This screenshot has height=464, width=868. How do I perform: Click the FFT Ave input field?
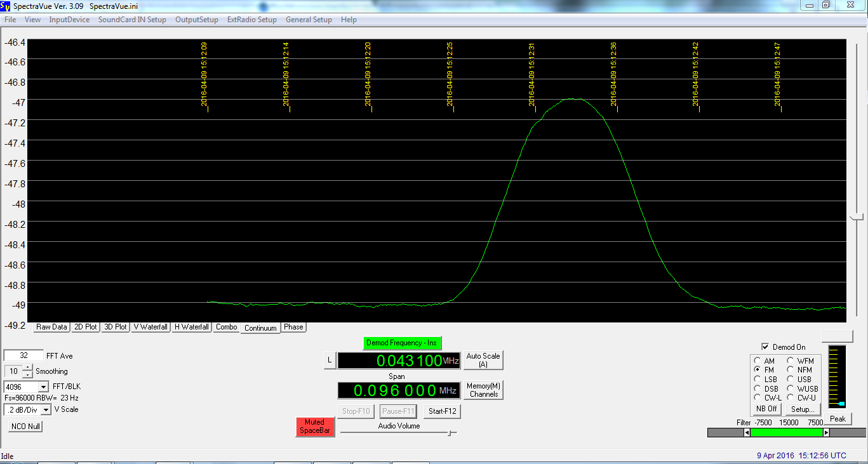(x=23, y=355)
